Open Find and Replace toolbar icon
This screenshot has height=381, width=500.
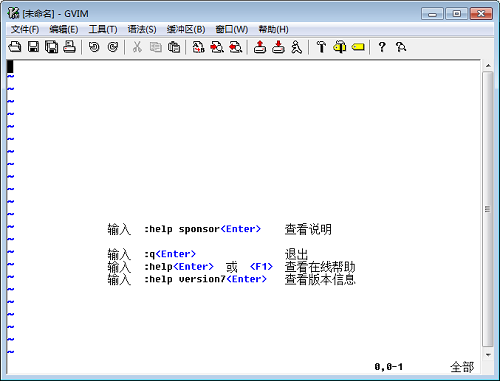(x=198, y=47)
